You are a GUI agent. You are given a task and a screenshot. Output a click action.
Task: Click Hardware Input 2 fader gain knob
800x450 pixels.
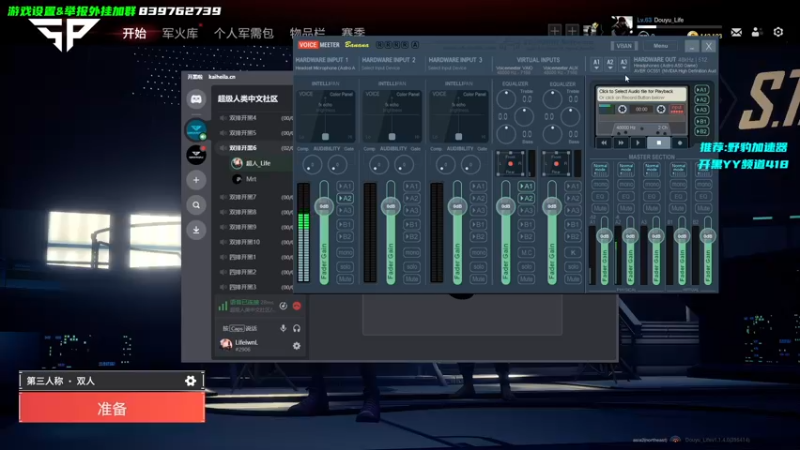[x=391, y=206]
